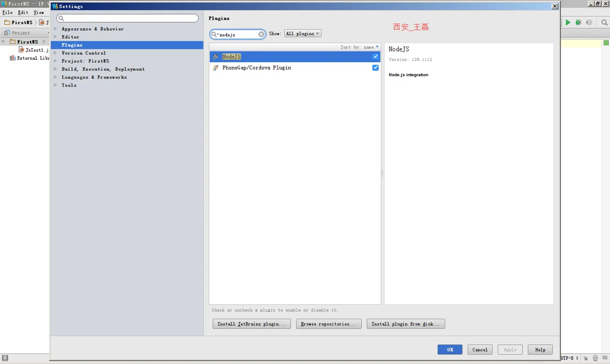Click Browse repositories button
This screenshot has width=610, height=364.
(329, 324)
